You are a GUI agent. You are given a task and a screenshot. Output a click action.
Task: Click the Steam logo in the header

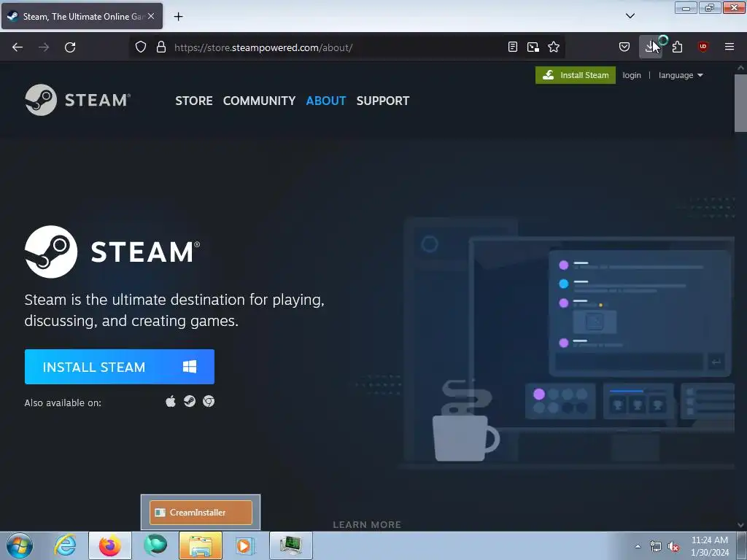pos(77,100)
